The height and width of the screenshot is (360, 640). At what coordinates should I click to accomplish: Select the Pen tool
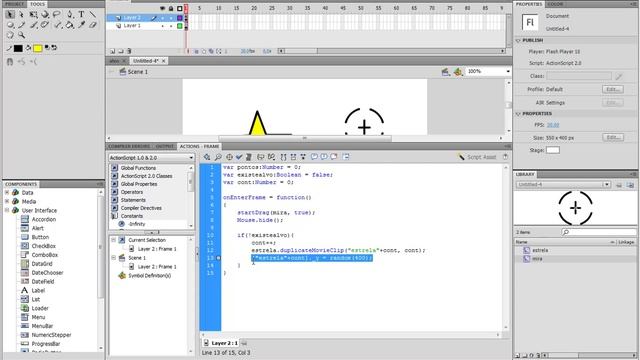coord(70,14)
